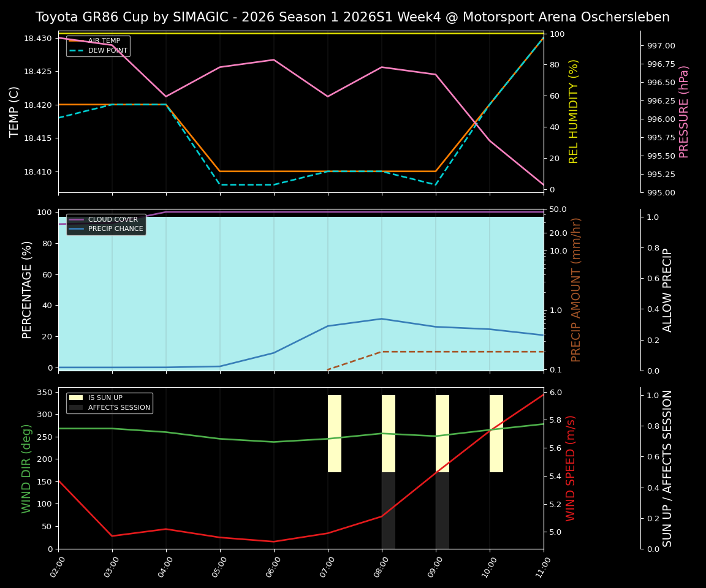Expand the sun up legend box
706x588 pixels.
[x=110, y=402]
